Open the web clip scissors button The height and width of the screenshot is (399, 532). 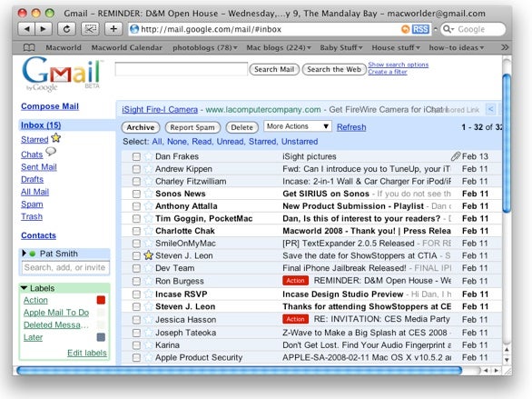pyautogui.click(x=90, y=29)
